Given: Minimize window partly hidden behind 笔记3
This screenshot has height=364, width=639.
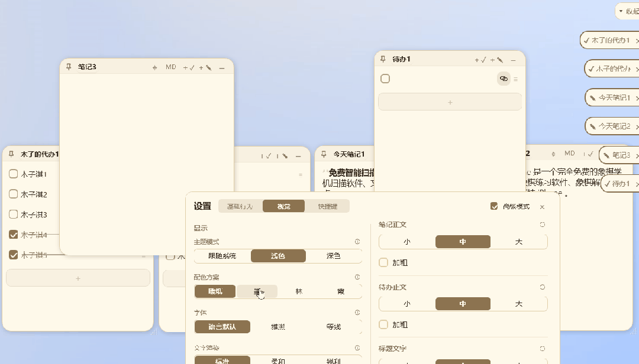Looking at the screenshot, I should [298, 157].
